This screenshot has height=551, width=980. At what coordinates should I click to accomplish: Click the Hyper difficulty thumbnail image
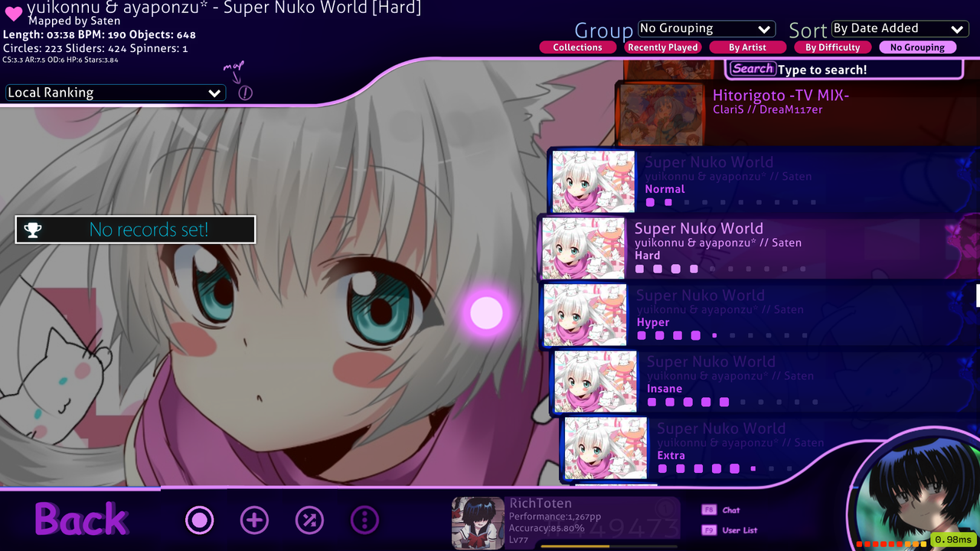(585, 315)
